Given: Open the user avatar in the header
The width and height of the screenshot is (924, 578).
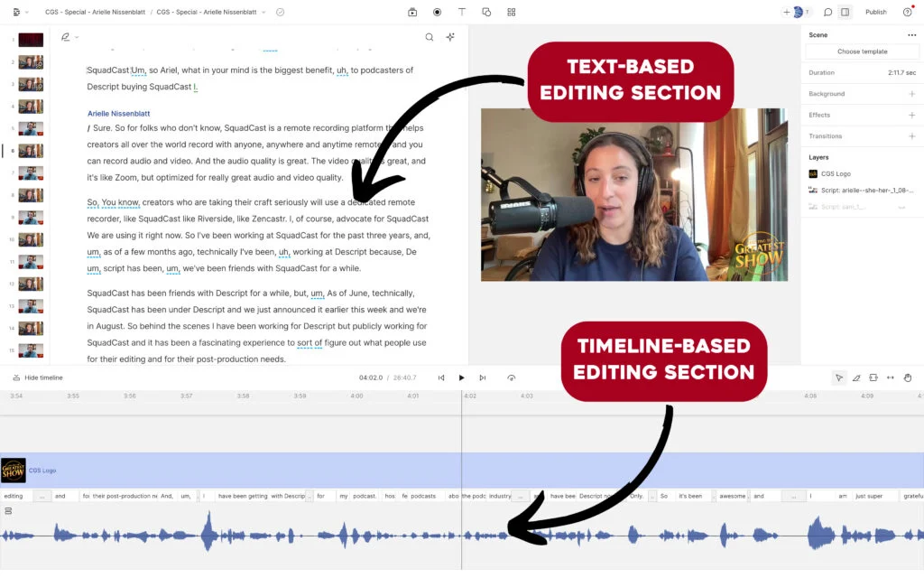Looking at the screenshot, I should point(799,12).
